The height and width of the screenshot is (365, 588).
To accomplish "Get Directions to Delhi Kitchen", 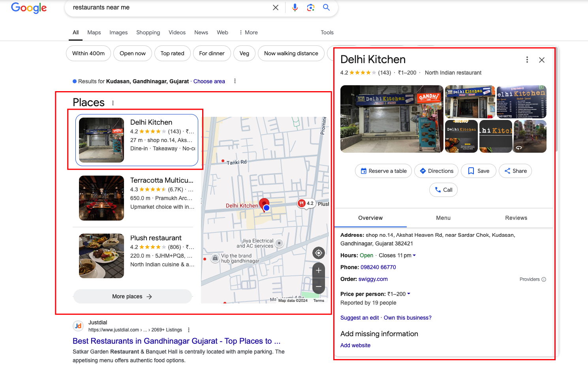I will point(436,171).
